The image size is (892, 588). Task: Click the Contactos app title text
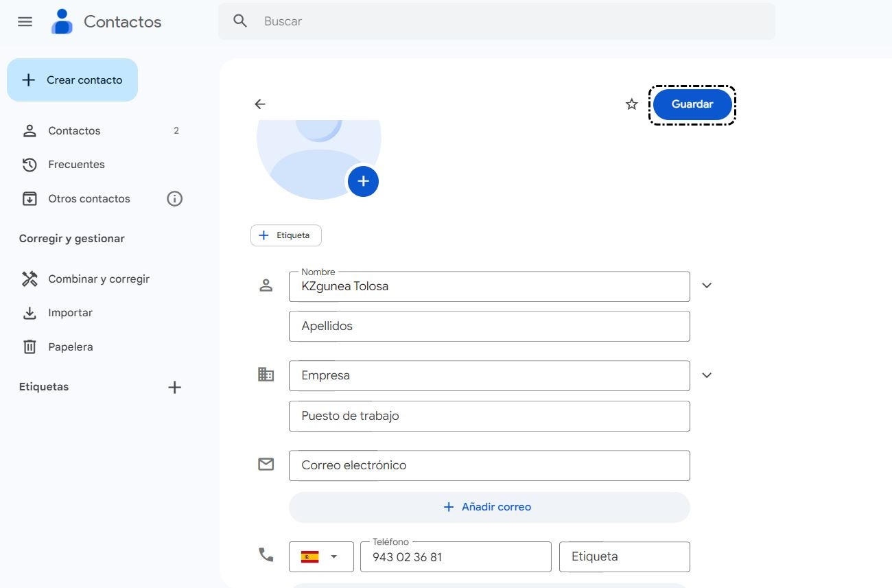pos(123,22)
